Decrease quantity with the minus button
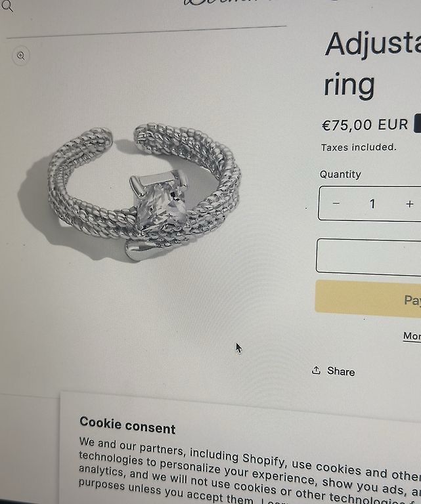The image size is (421, 504). click(x=336, y=203)
